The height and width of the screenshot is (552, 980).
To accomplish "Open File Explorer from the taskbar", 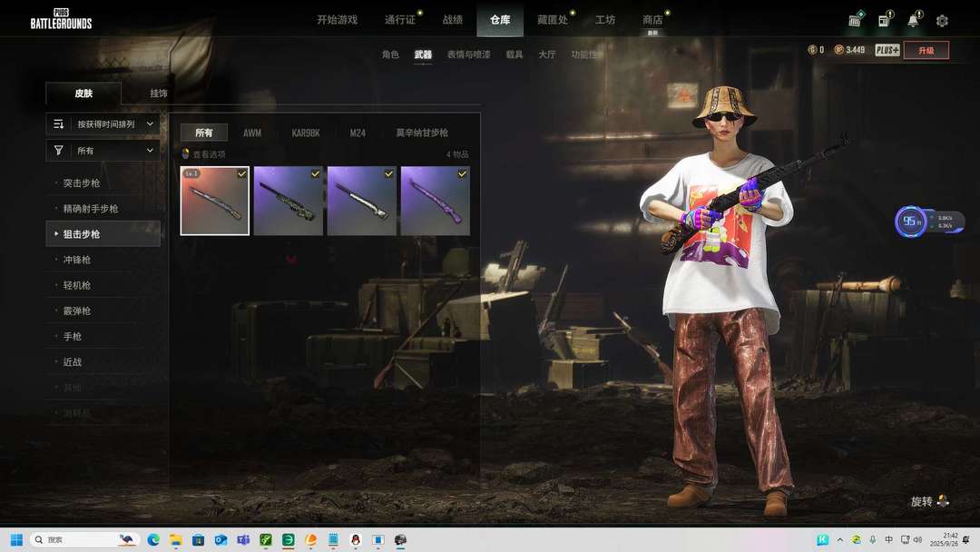I will [176, 539].
